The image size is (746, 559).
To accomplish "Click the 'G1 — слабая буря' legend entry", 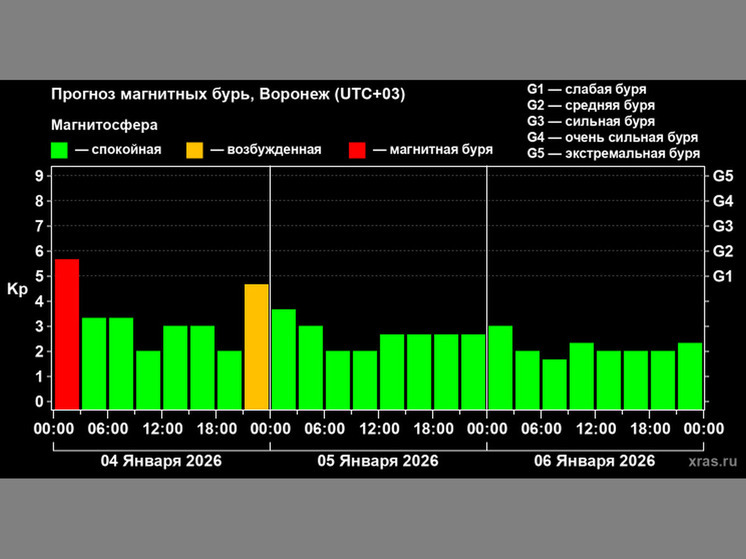I will [x=585, y=88].
